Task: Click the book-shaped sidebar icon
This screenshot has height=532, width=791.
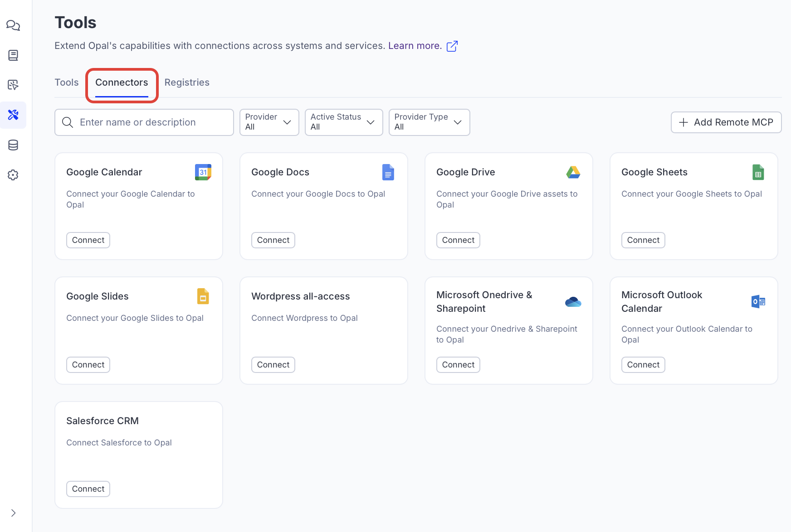Action: coord(13,55)
